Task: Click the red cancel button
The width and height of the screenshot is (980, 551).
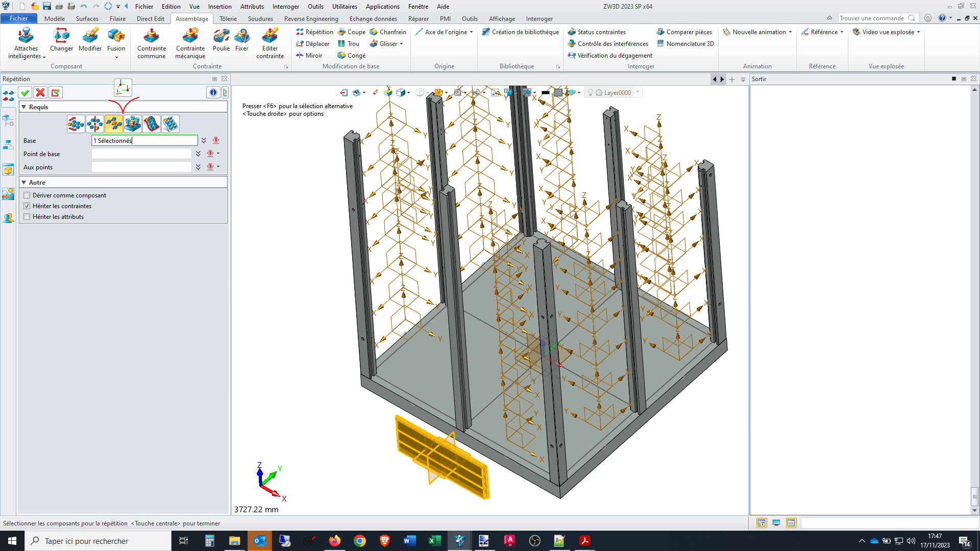Action: (x=40, y=93)
